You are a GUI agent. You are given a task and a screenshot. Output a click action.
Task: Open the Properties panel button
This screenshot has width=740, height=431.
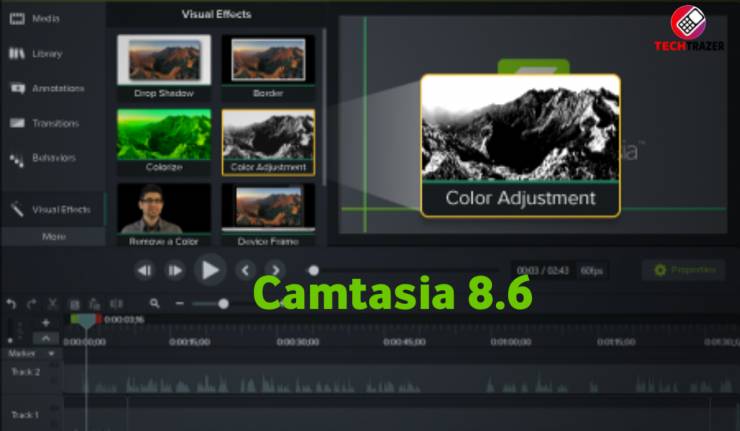pyautogui.click(x=683, y=270)
